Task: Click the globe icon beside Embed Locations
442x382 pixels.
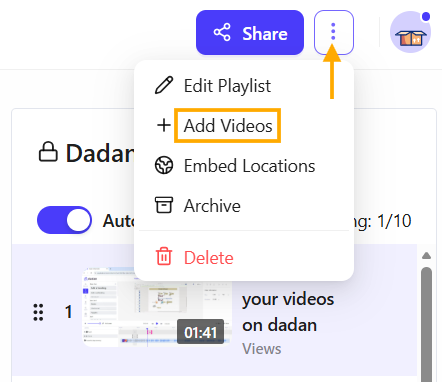Action: (x=164, y=165)
